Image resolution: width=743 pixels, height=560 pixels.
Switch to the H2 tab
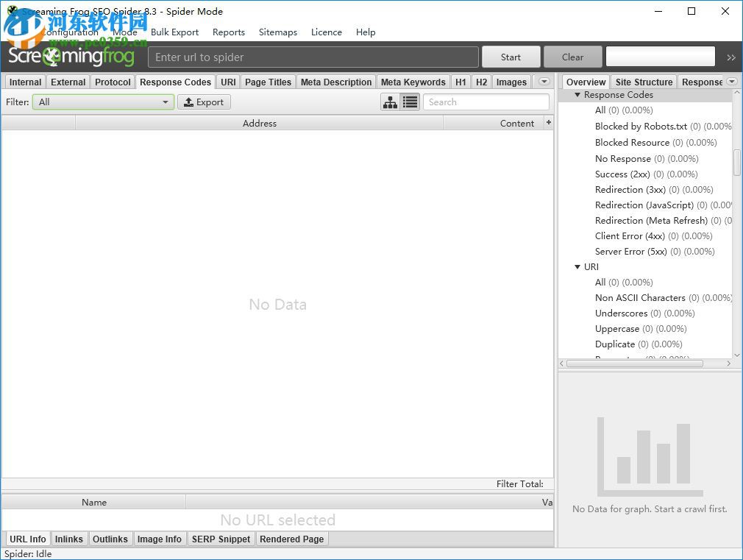click(x=481, y=82)
